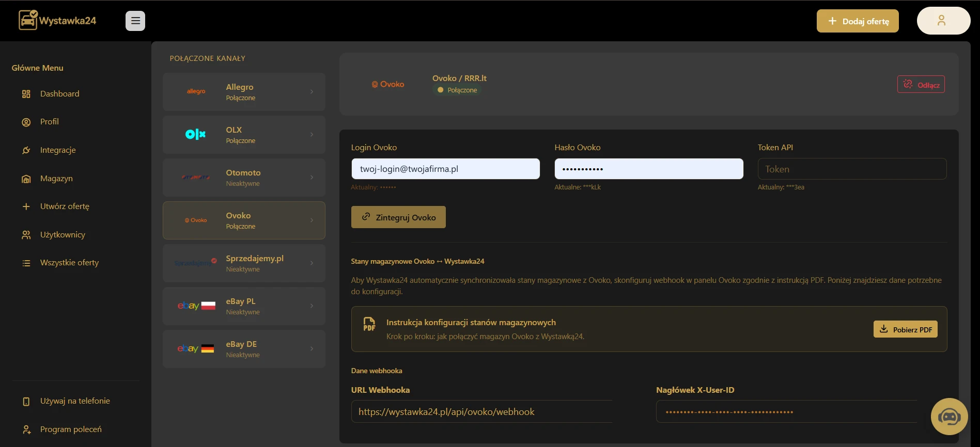The image size is (980, 447).
Task: Open the user account avatar button
Action: coord(943,21)
